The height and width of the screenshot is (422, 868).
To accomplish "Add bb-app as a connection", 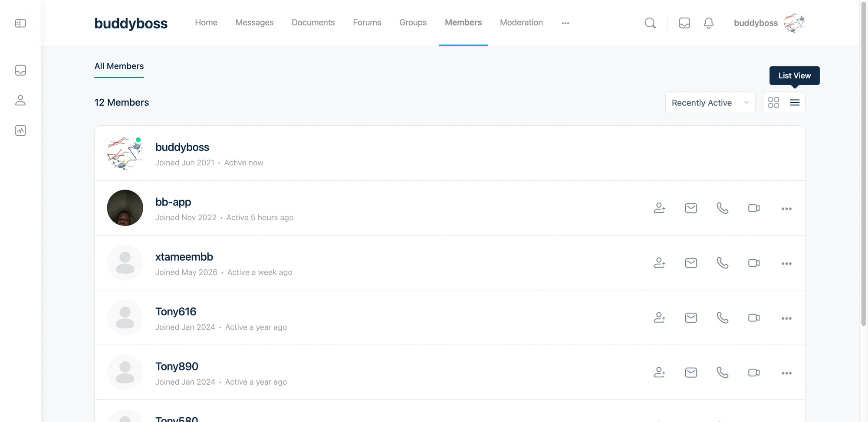I will click(660, 208).
